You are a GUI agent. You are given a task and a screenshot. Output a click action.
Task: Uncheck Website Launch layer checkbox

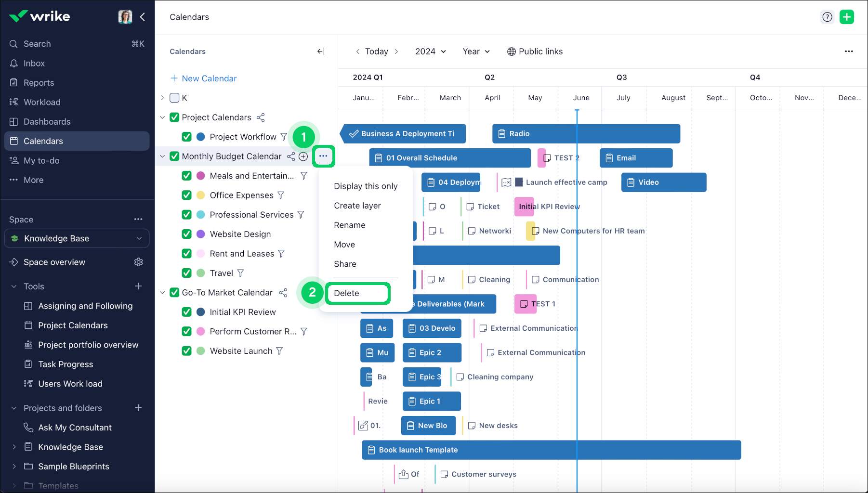point(187,351)
